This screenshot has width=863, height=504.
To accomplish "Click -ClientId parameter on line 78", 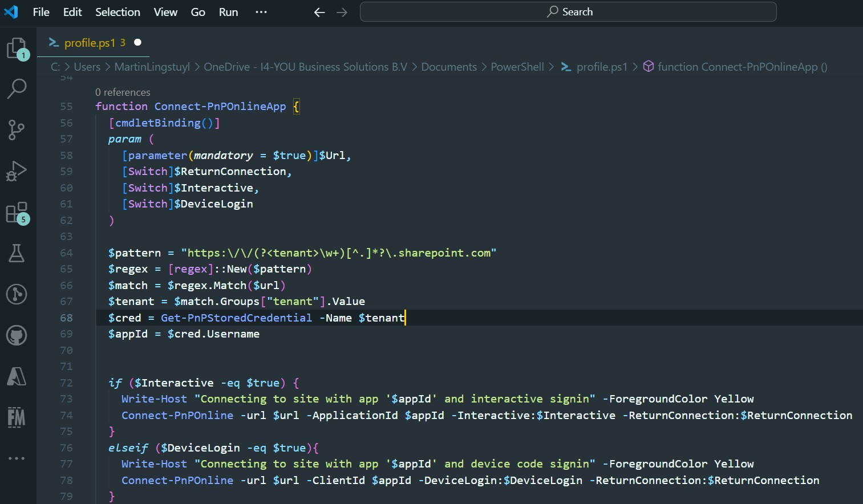I will (335, 481).
